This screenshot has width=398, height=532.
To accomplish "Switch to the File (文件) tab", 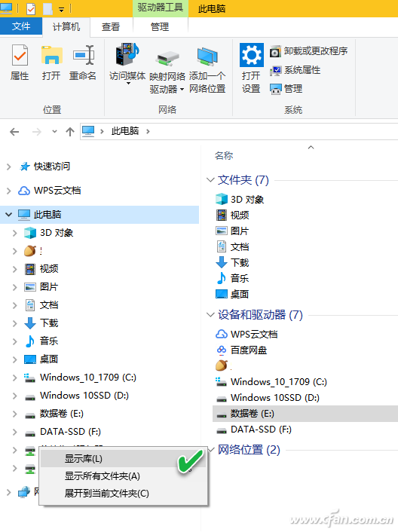I will 21,26.
